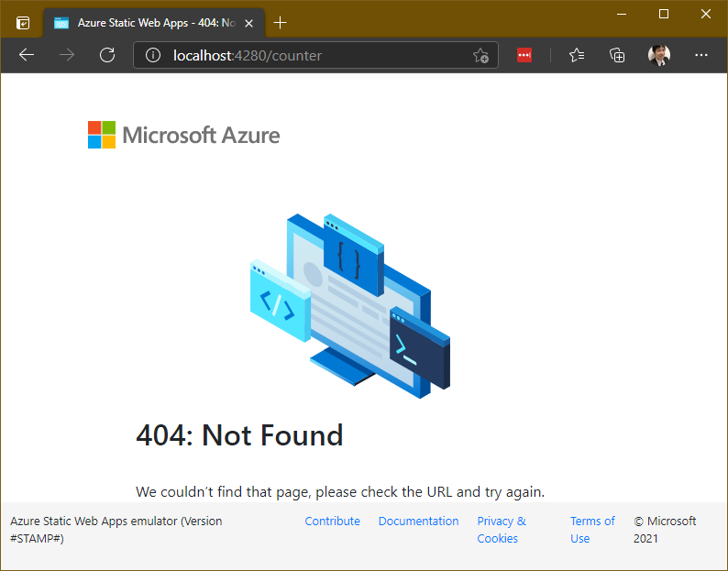Open the Contribute link

333,521
